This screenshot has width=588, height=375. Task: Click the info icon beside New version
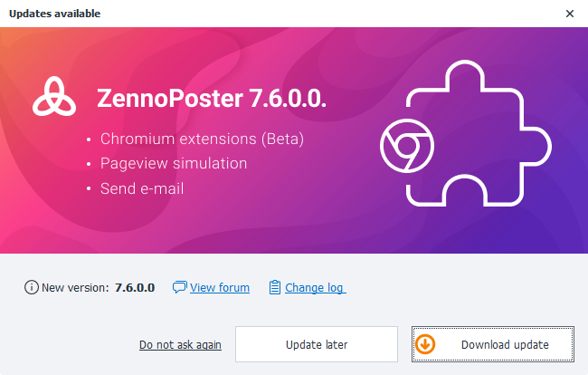pyautogui.click(x=32, y=288)
